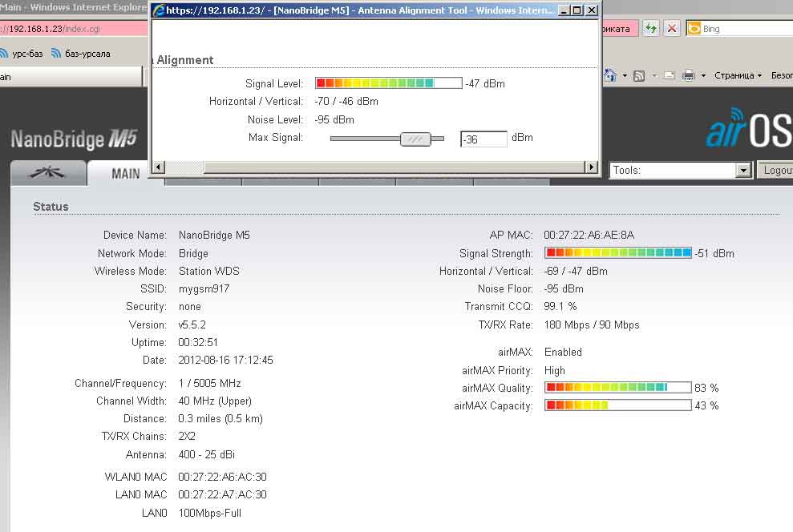
Task: Click the Channel Width value 40 MHz (Upper)
Action: click(x=215, y=401)
